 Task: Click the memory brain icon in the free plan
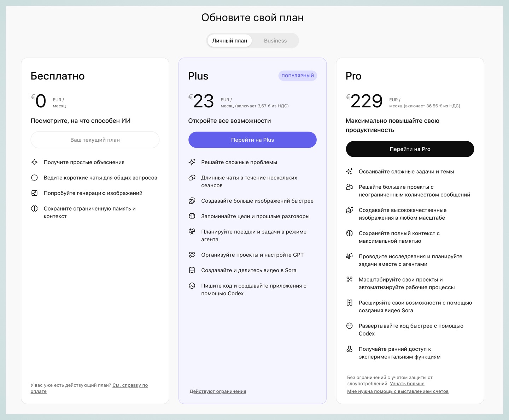[34, 208]
